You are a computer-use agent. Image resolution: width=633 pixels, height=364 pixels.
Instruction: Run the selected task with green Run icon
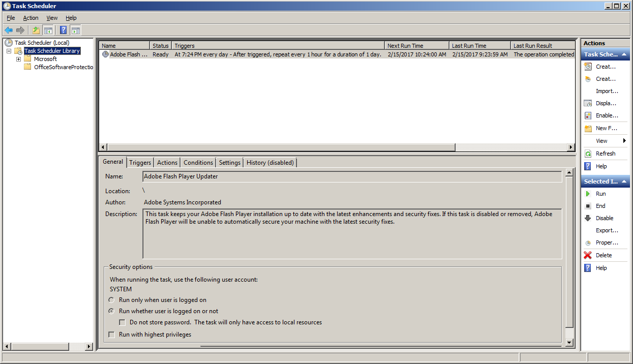[588, 194]
